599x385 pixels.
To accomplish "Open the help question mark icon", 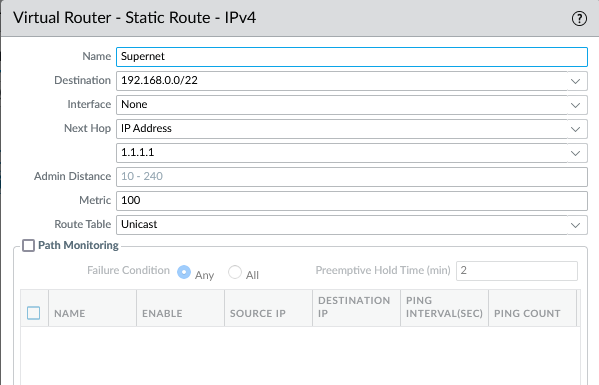I will pyautogui.click(x=579, y=18).
